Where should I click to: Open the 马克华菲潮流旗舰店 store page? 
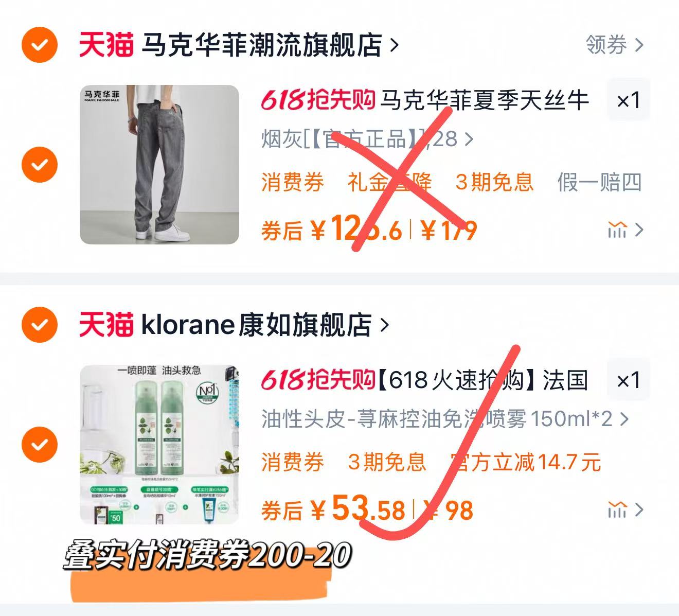click(270, 45)
